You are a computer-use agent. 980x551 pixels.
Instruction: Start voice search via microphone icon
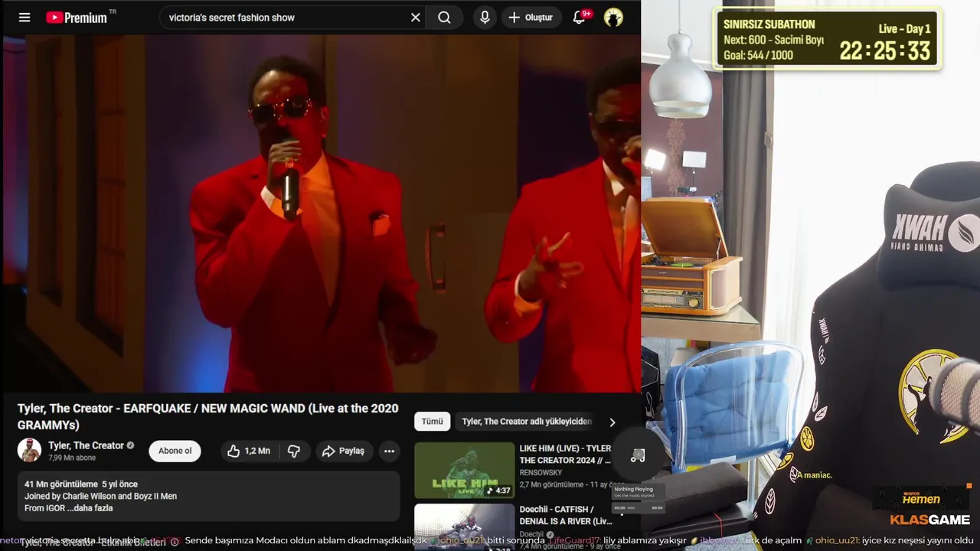pos(485,18)
